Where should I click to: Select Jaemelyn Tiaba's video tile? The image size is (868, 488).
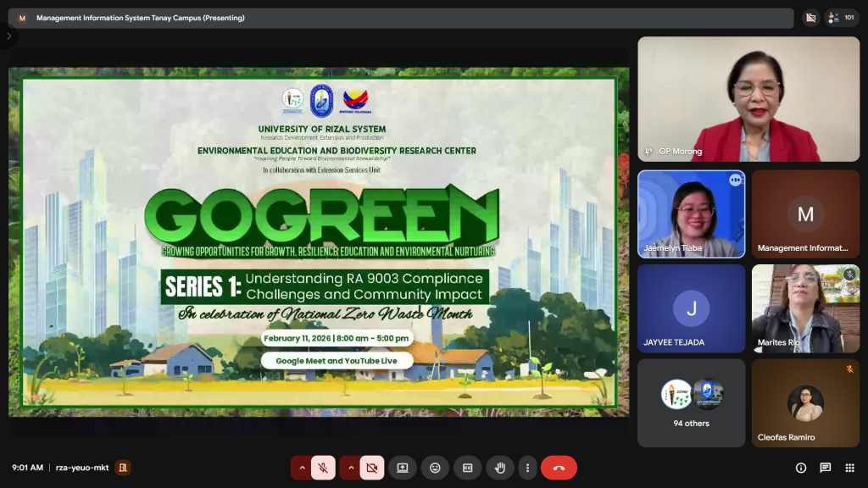pyautogui.click(x=691, y=213)
